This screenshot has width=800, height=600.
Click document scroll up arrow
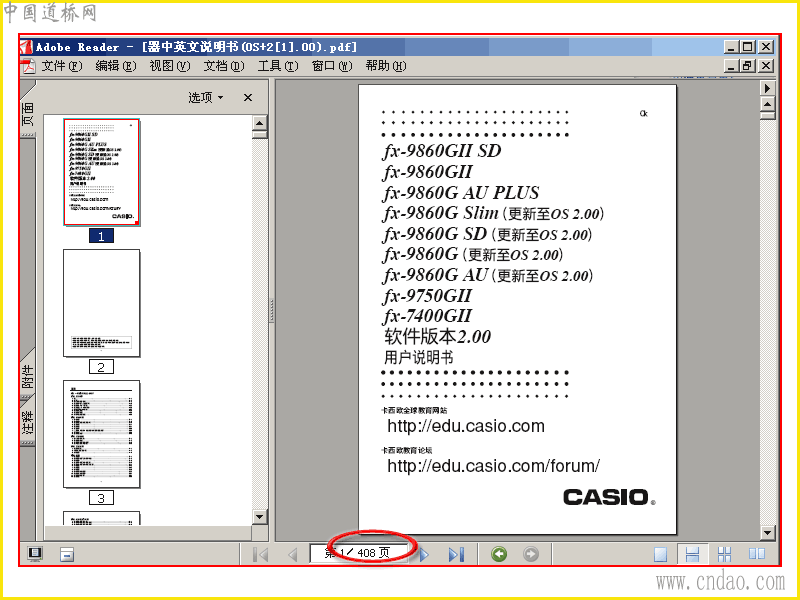pos(767,104)
